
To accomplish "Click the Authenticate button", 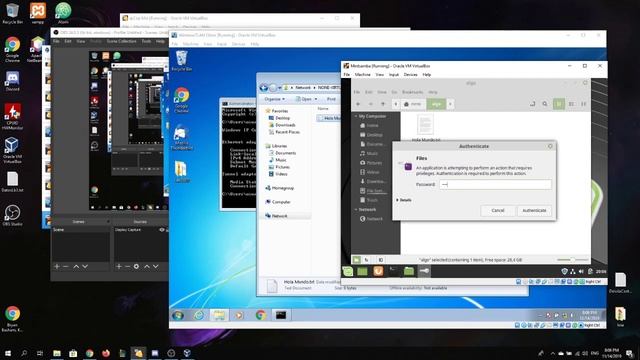I will pos(534,210).
